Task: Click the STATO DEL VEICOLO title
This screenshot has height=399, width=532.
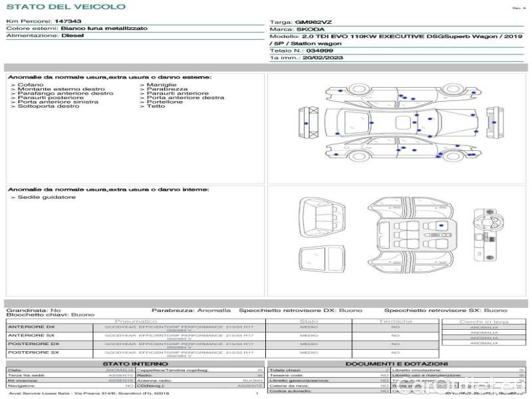Action: point(66,7)
